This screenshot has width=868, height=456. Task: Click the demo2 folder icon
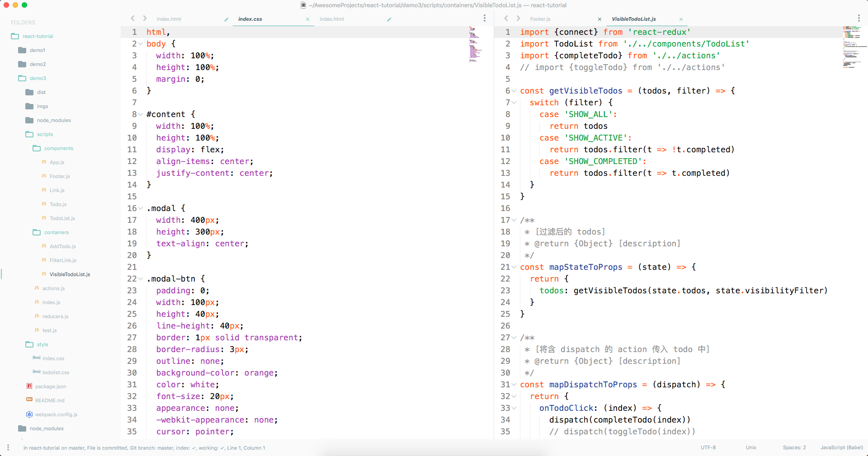[22, 64]
